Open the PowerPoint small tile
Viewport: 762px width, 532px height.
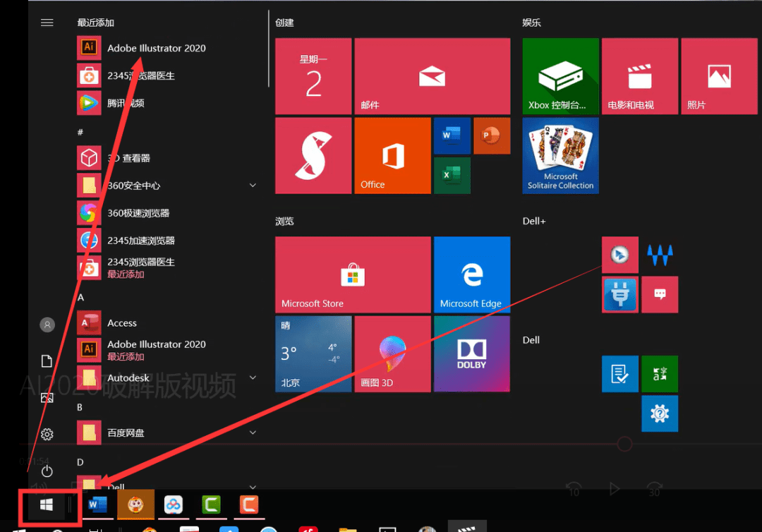[x=492, y=135]
